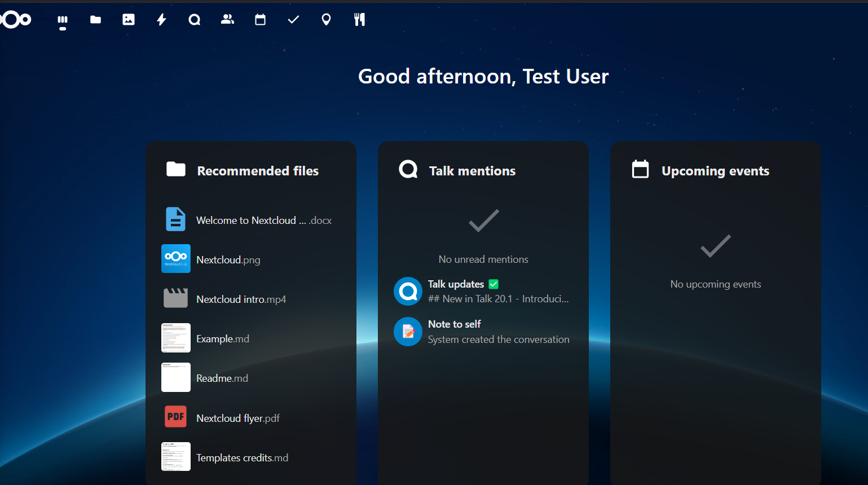Image resolution: width=868 pixels, height=485 pixels.
Task: Click the red PDF file icon
Action: point(175,417)
